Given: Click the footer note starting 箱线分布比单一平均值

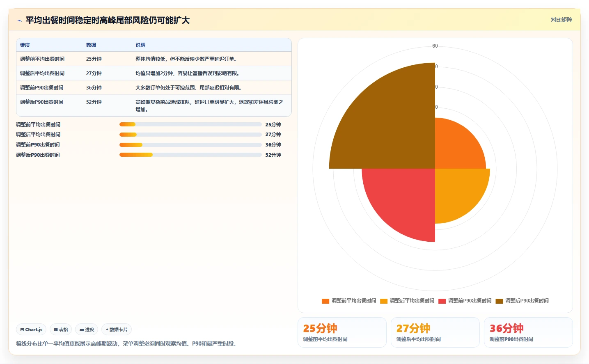Looking at the screenshot, I should 127,344.
